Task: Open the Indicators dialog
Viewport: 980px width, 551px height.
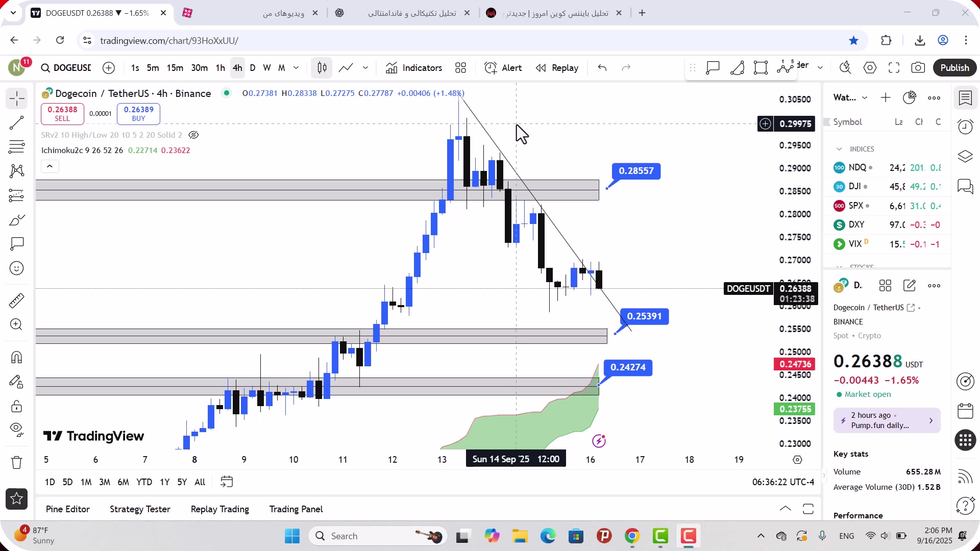Action: click(x=414, y=68)
